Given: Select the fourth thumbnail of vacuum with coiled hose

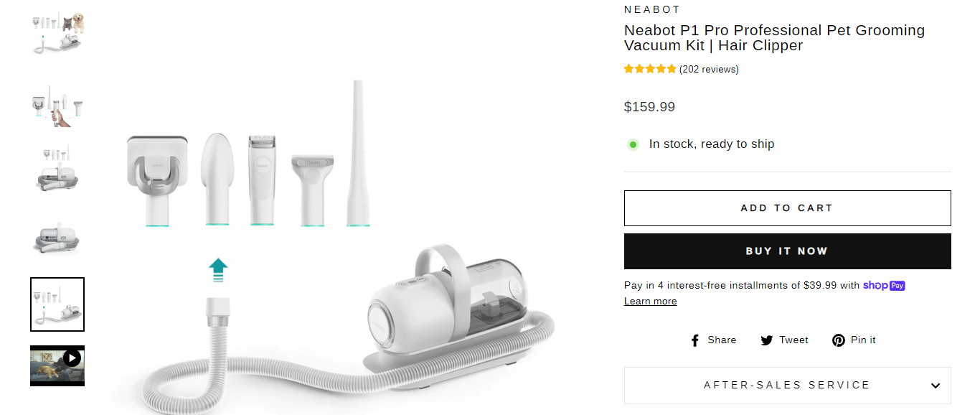Looking at the screenshot, I should tap(57, 237).
